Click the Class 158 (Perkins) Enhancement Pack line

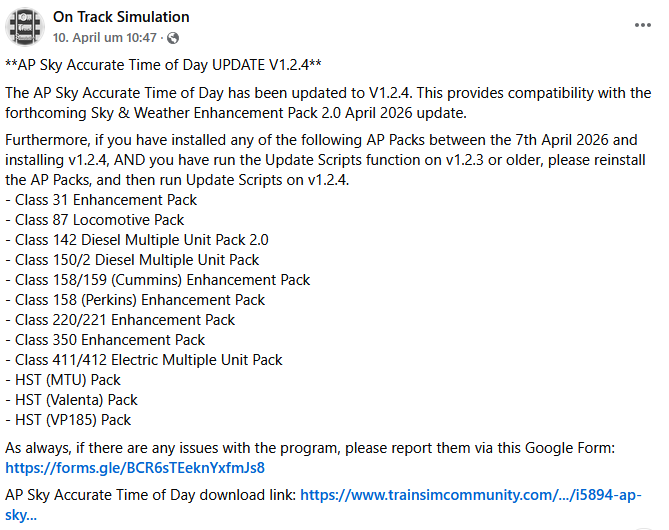pyautogui.click(x=135, y=300)
